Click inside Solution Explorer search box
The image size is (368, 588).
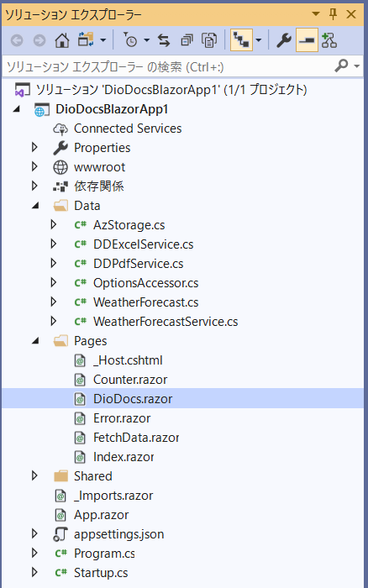click(169, 66)
